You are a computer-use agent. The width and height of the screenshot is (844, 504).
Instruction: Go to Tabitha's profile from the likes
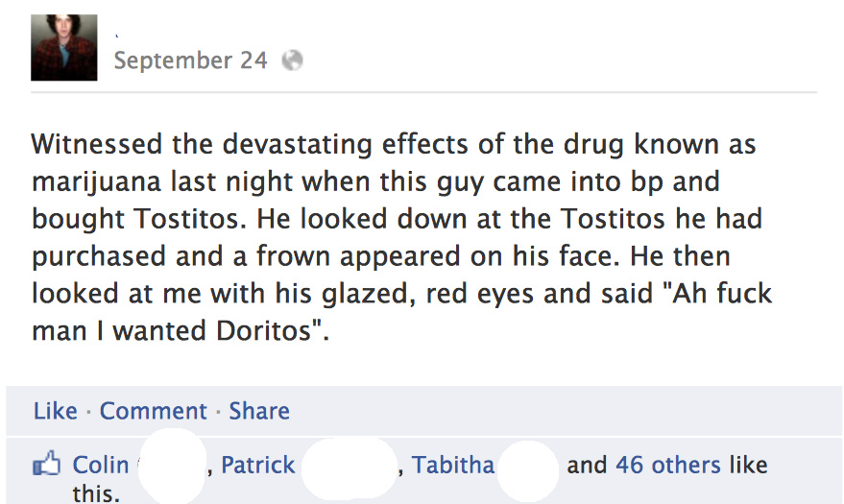453,466
